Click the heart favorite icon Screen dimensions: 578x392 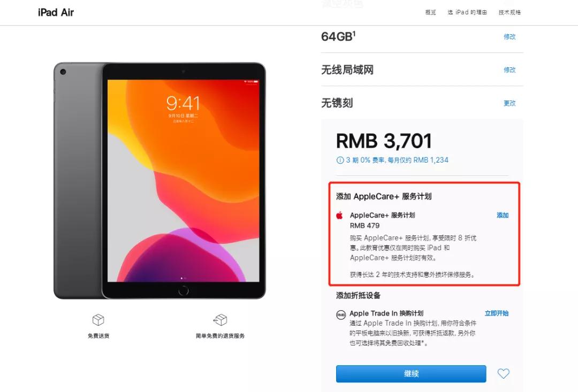coord(503,374)
